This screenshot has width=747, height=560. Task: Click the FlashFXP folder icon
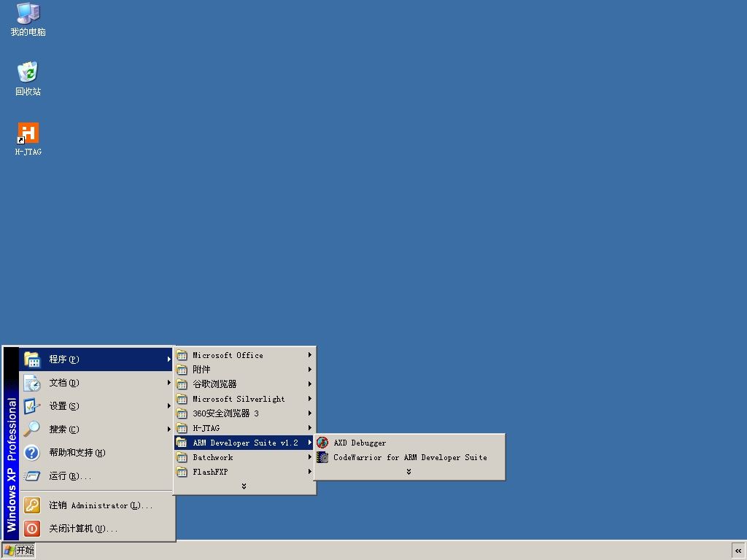[182, 472]
